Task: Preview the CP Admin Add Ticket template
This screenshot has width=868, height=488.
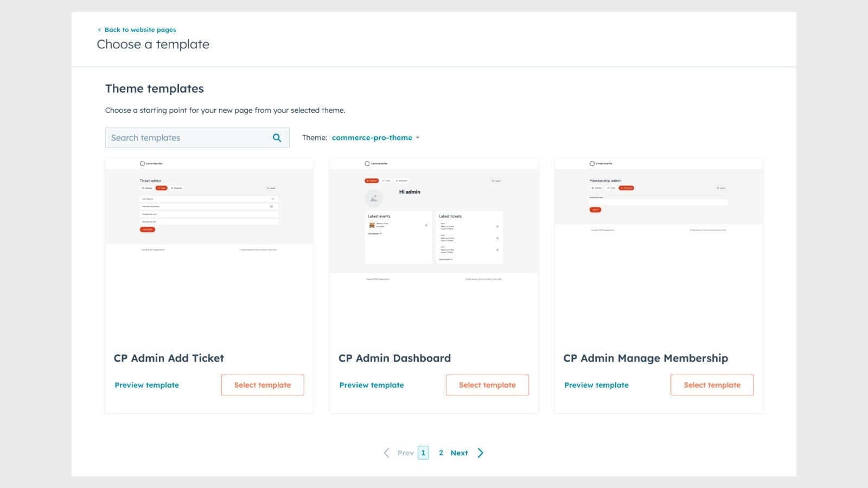Action: [146, 385]
